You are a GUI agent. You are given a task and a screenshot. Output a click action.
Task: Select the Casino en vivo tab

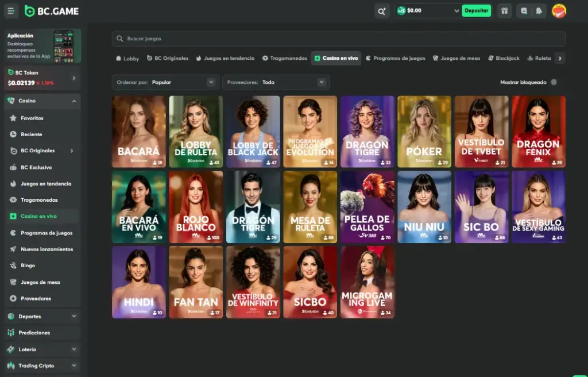coord(336,58)
